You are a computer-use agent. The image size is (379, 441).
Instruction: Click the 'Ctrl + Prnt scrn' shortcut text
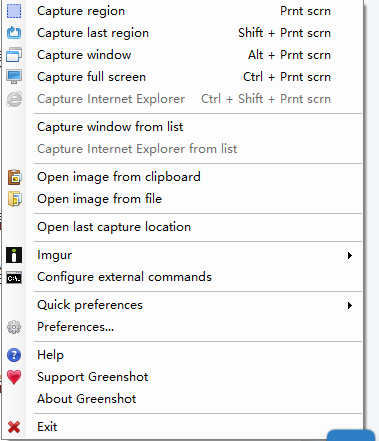(287, 77)
